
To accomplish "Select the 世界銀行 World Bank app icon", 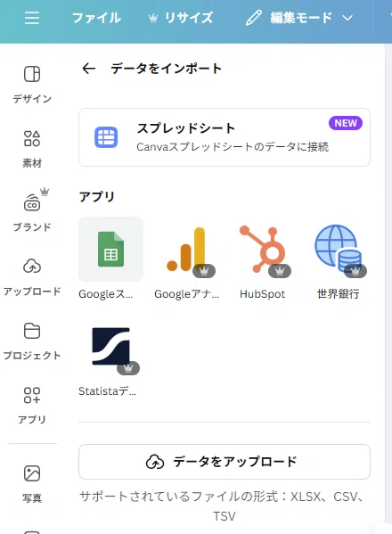I will pos(338,249).
